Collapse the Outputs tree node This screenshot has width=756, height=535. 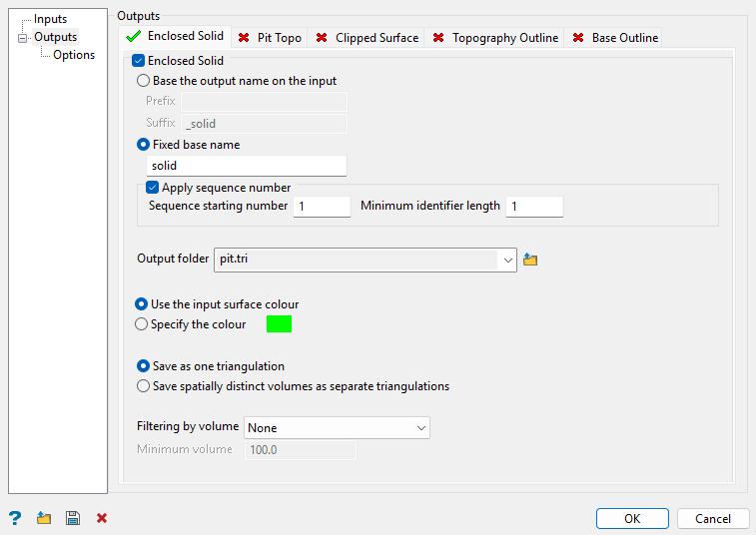coord(23,38)
